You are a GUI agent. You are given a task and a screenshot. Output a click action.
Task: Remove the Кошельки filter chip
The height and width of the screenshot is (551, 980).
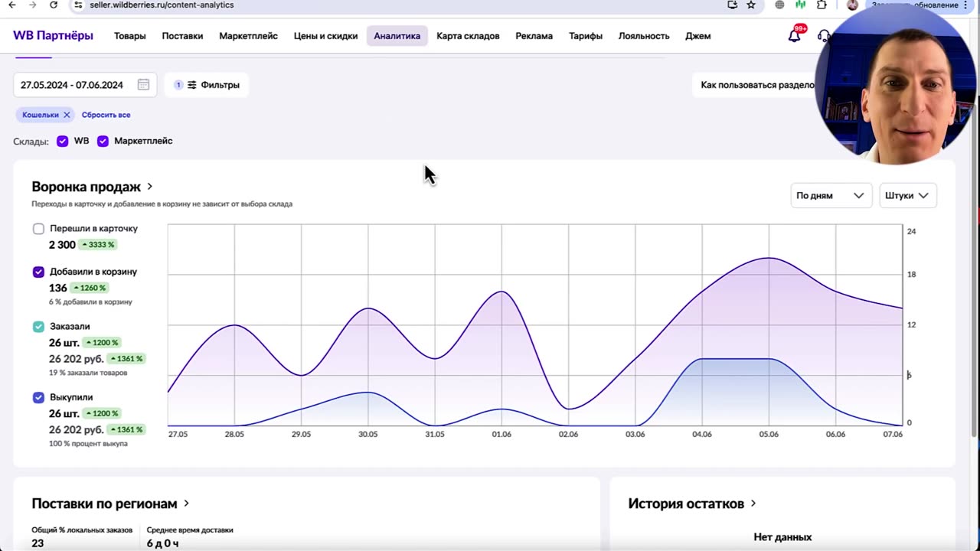pos(67,115)
